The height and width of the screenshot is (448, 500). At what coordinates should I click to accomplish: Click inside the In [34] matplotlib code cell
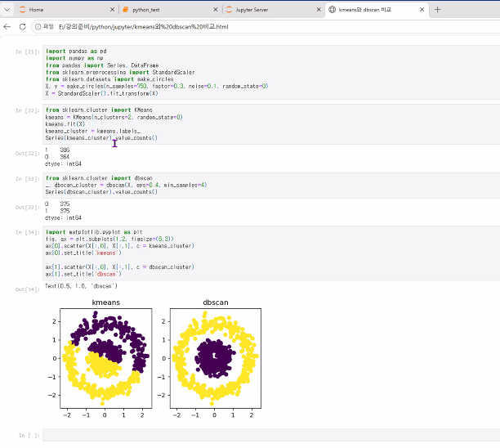click(x=271, y=253)
